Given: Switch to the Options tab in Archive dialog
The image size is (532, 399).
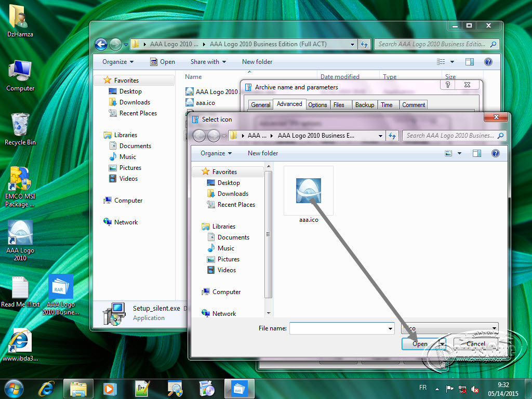Looking at the screenshot, I should [317, 105].
